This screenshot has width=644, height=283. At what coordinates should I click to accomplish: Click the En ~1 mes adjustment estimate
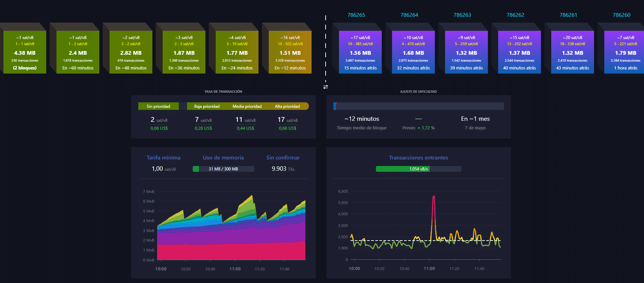[475, 119]
